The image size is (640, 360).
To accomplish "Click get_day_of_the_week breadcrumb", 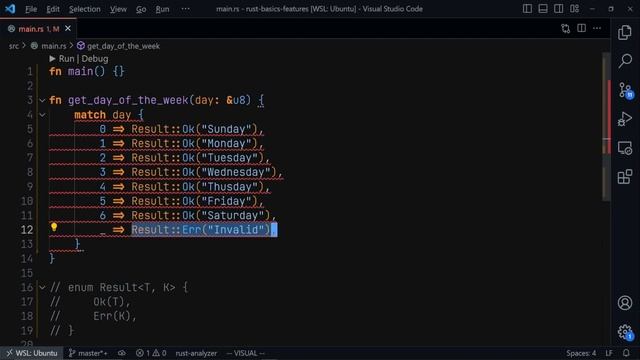I will click(123, 46).
